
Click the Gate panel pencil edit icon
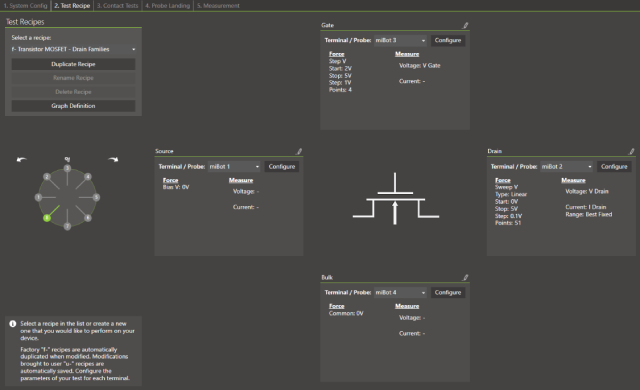pyautogui.click(x=465, y=25)
